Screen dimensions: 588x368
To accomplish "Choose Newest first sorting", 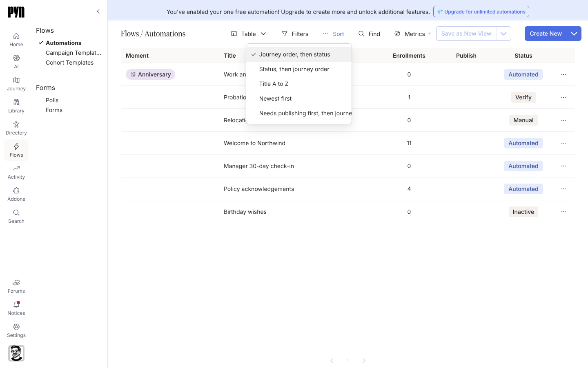I will 299,99.
